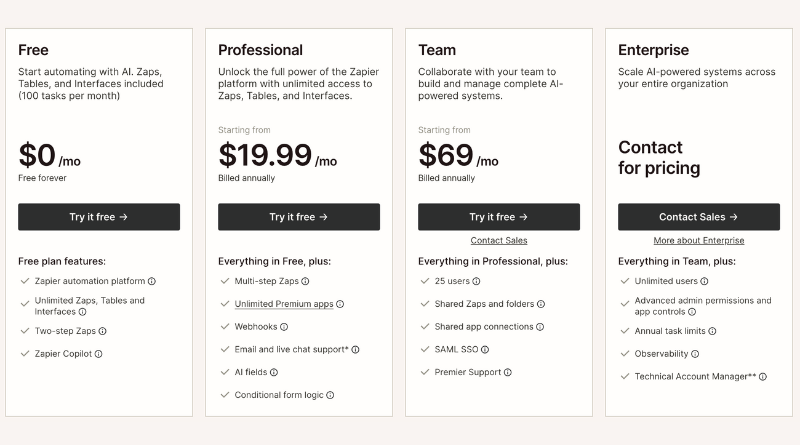
Task: Show info for Multi-step Zaps
Action: [305, 281]
